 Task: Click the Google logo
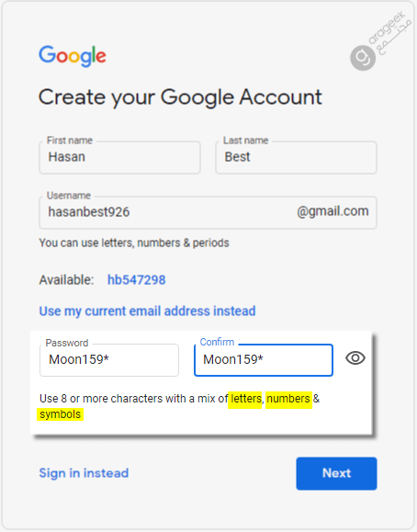73,56
